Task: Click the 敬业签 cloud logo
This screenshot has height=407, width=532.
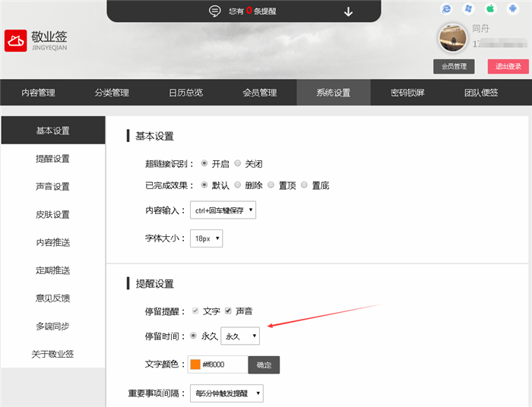Action: [x=15, y=41]
